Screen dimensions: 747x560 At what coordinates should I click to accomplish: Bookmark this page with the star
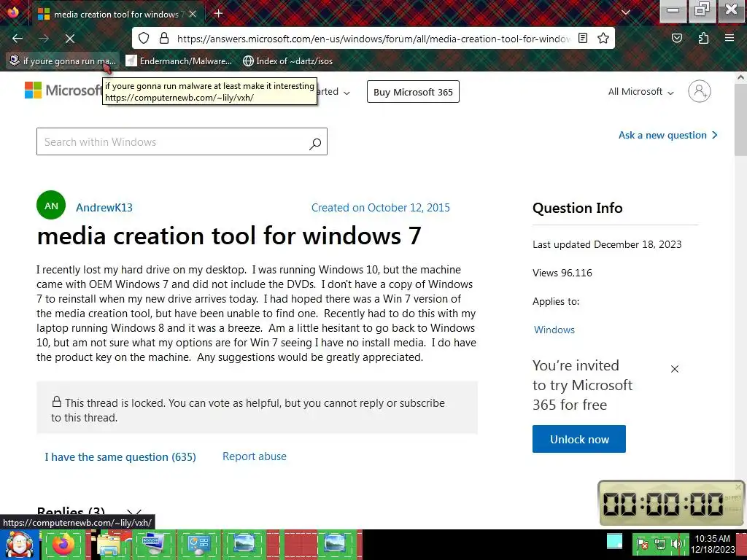603,38
